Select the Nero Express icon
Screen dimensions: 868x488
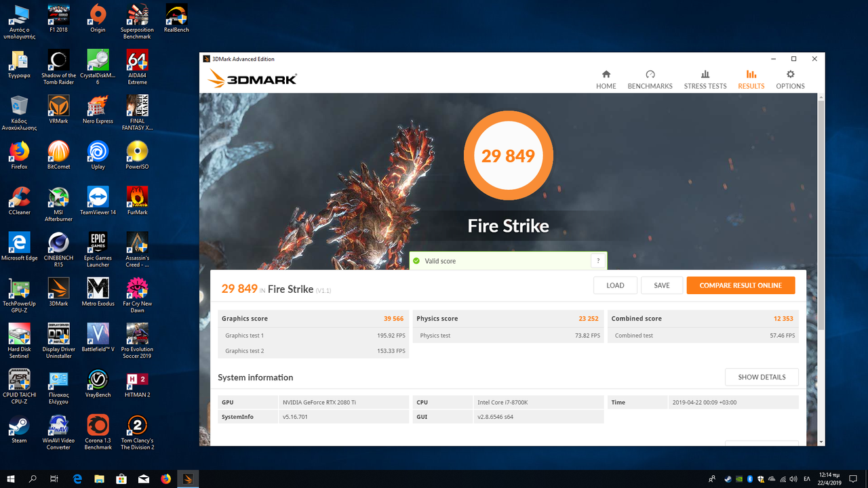[x=98, y=110]
